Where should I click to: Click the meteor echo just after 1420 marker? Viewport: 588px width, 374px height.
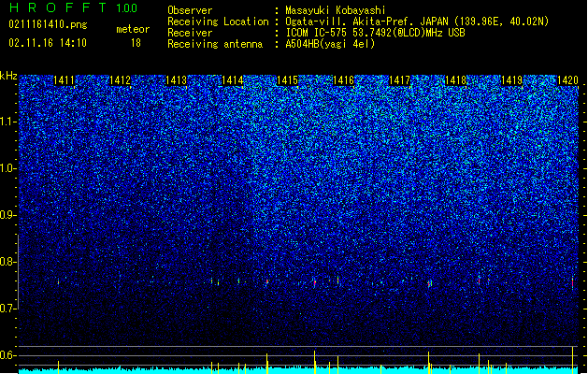tap(572, 282)
